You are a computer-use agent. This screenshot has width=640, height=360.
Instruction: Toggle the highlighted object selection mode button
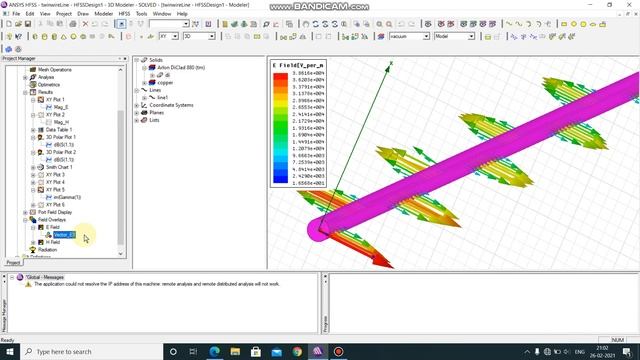[121, 24]
